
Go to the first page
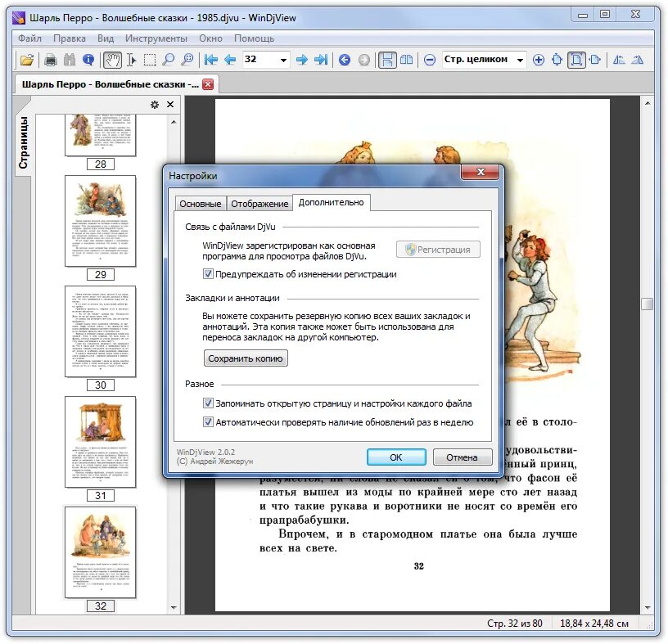tap(211, 60)
